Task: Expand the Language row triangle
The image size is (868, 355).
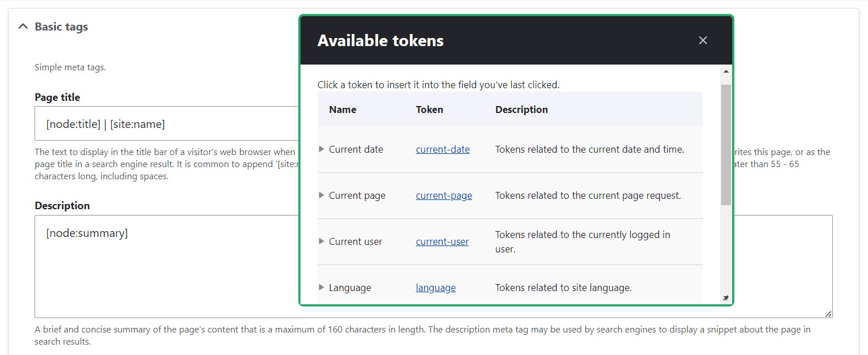Action: tap(322, 288)
